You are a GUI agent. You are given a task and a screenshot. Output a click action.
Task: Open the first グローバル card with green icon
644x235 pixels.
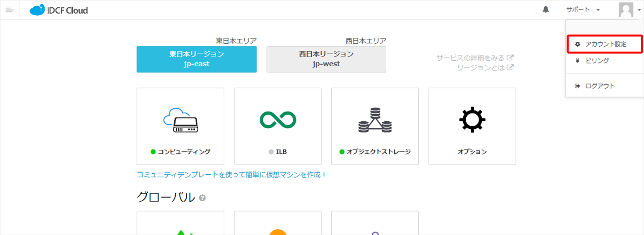[181, 223]
